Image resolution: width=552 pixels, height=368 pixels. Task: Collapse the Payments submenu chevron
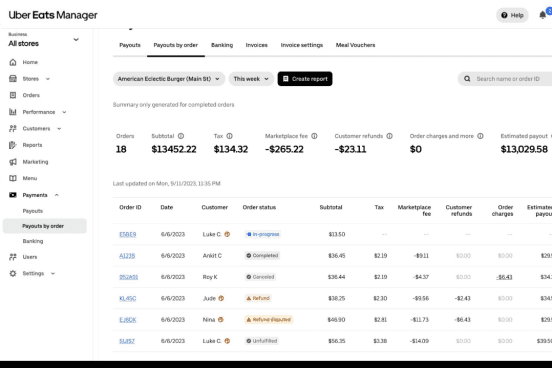click(57, 195)
